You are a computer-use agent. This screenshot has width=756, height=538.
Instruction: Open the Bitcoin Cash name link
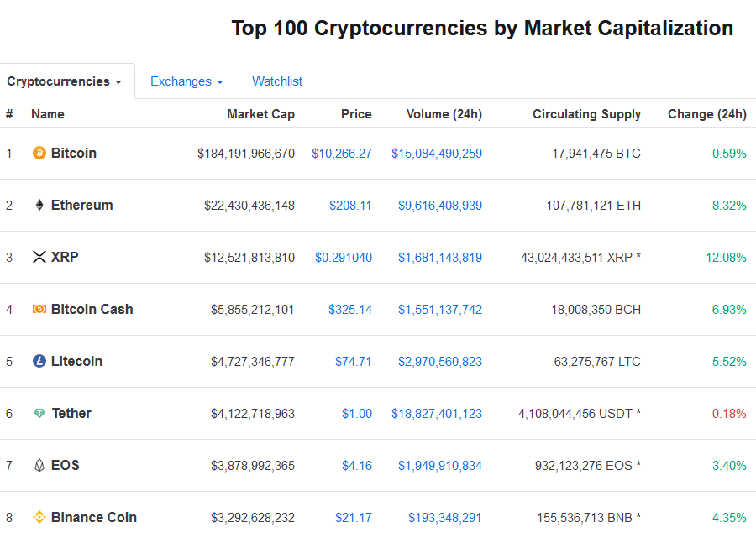coord(92,309)
